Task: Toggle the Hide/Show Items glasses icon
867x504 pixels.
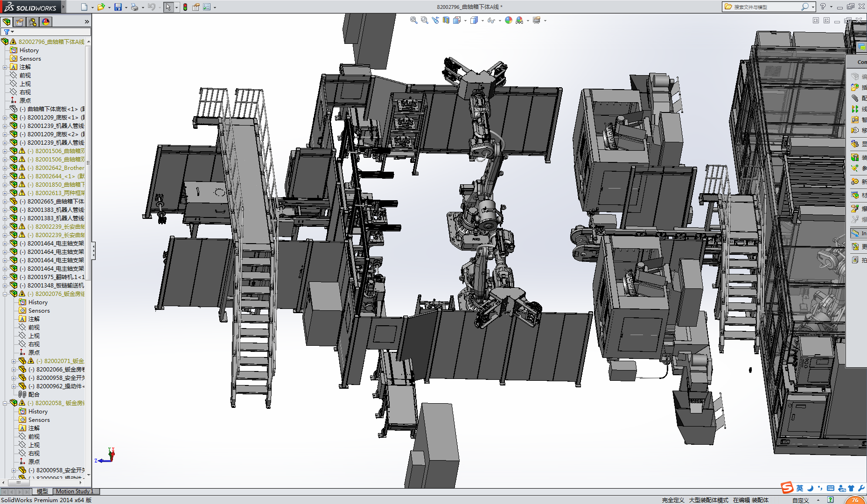Action: pyautogui.click(x=491, y=20)
